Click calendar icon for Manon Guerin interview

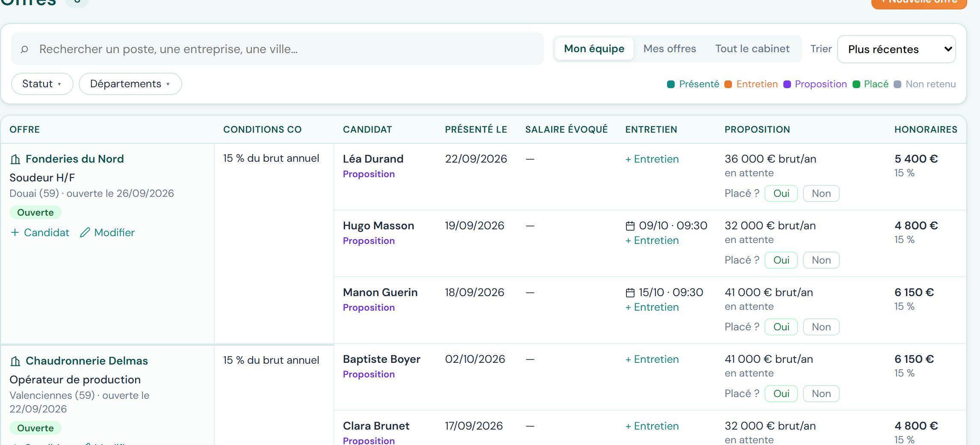[x=630, y=292]
